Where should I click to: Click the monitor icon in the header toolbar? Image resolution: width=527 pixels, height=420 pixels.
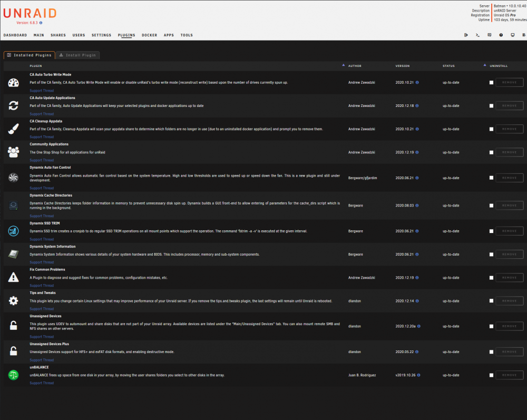(513, 35)
